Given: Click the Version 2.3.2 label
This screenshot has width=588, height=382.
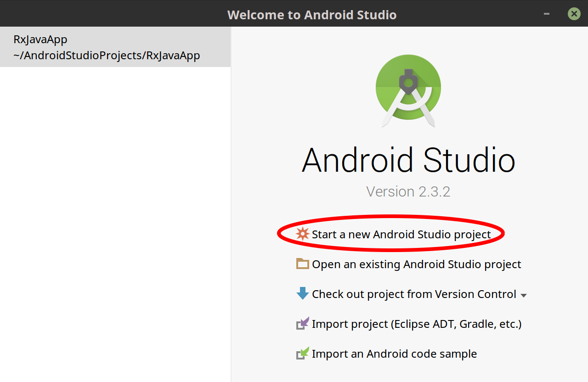Looking at the screenshot, I should coord(408,191).
